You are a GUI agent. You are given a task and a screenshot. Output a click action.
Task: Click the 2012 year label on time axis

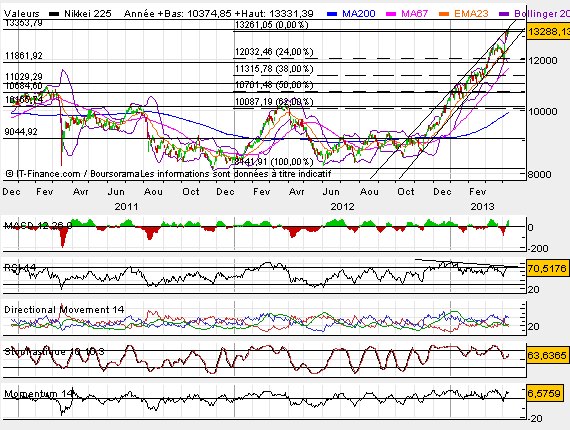342,206
